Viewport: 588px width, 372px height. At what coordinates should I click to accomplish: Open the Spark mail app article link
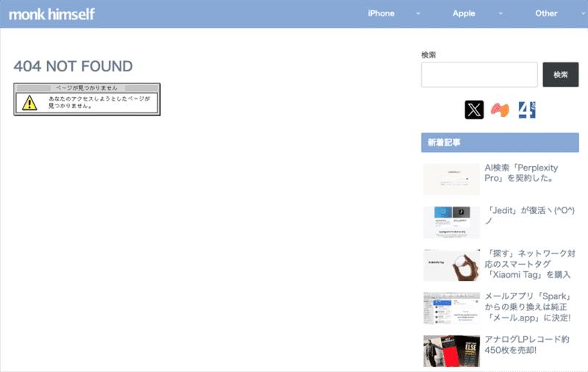(528, 307)
